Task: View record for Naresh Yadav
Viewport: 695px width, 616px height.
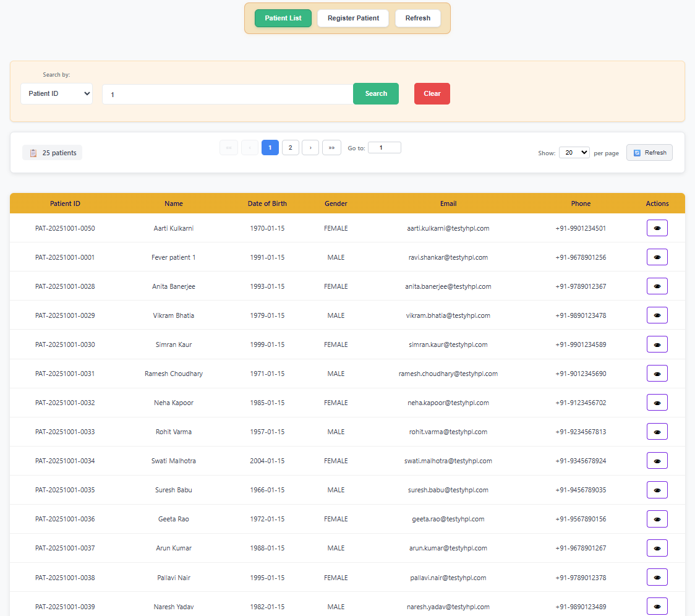Action: (657, 606)
